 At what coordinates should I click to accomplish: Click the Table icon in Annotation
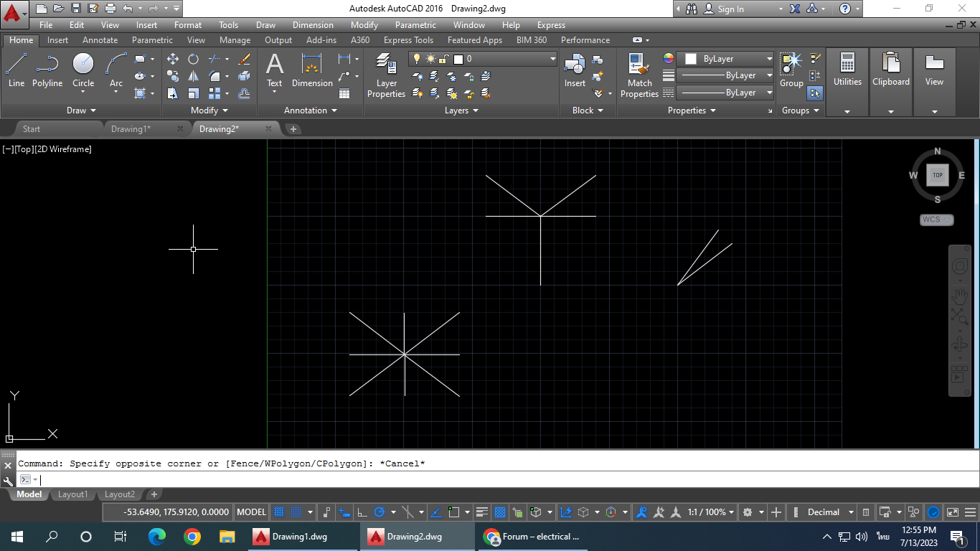point(344,93)
